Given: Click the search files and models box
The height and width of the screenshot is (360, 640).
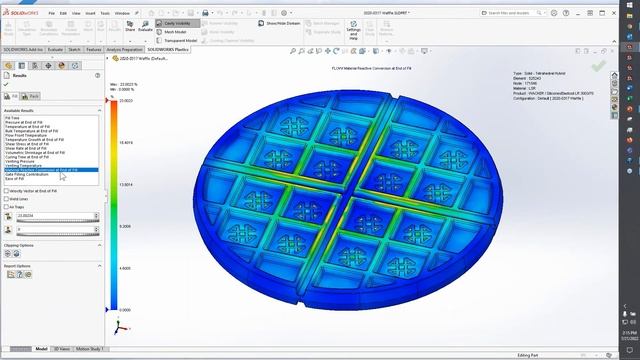Looking at the screenshot, I should (512, 13).
